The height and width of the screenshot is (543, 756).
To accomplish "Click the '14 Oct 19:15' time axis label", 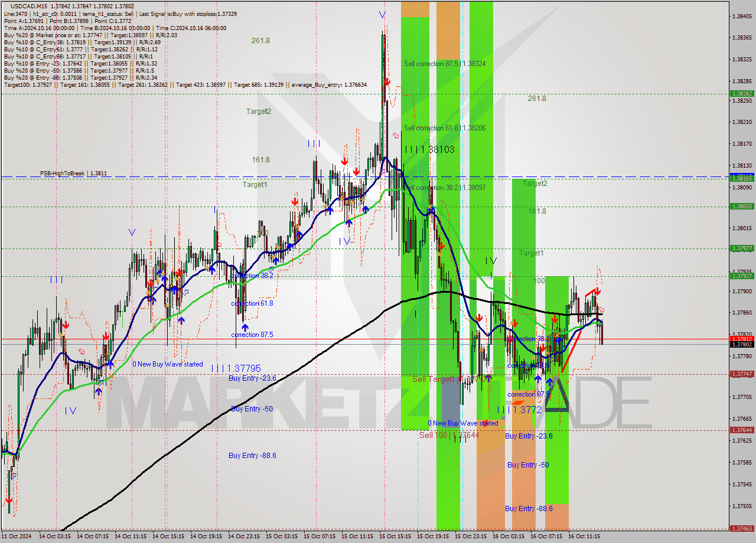I will [206, 537].
